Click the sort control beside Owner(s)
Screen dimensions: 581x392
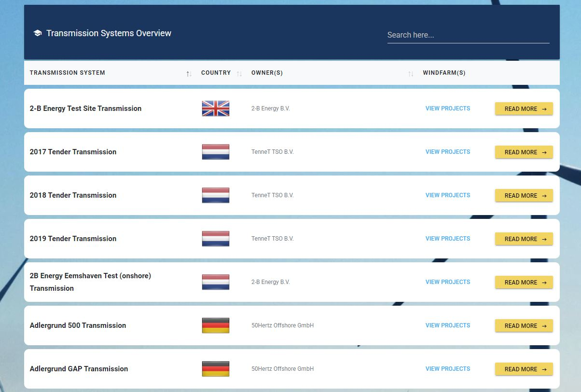[x=411, y=73]
